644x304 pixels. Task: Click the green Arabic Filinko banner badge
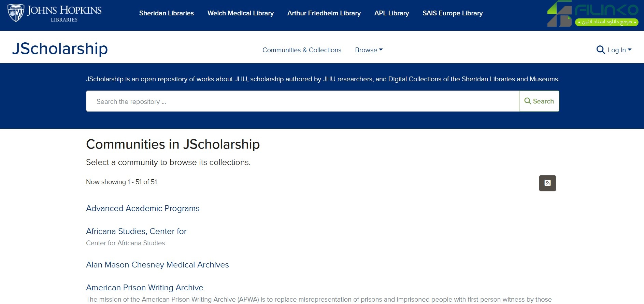[x=606, y=22]
